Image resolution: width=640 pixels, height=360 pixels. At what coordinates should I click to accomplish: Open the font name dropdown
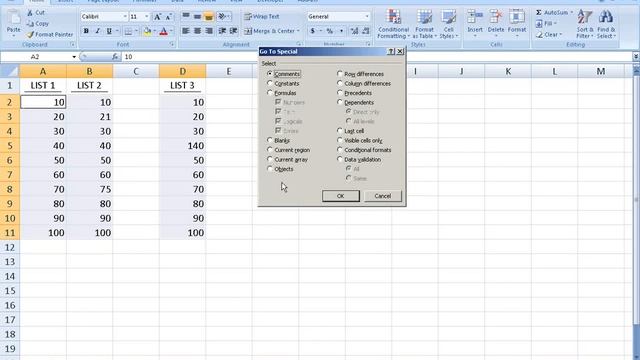click(125, 17)
